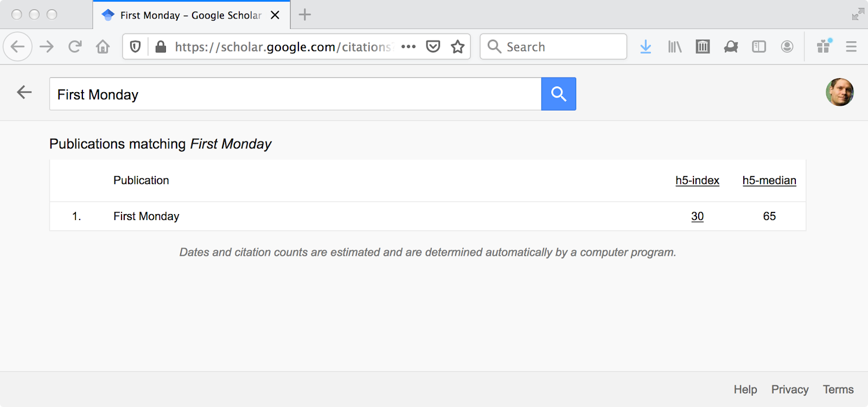Bookmark this page with the star icon
868x407 pixels.
[x=458, y=47]
